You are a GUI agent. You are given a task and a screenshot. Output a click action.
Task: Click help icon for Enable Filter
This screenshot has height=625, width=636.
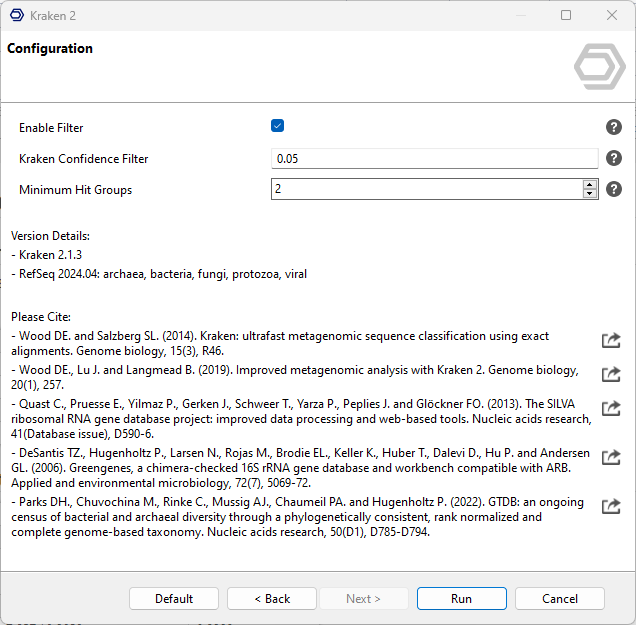[614, 127]
